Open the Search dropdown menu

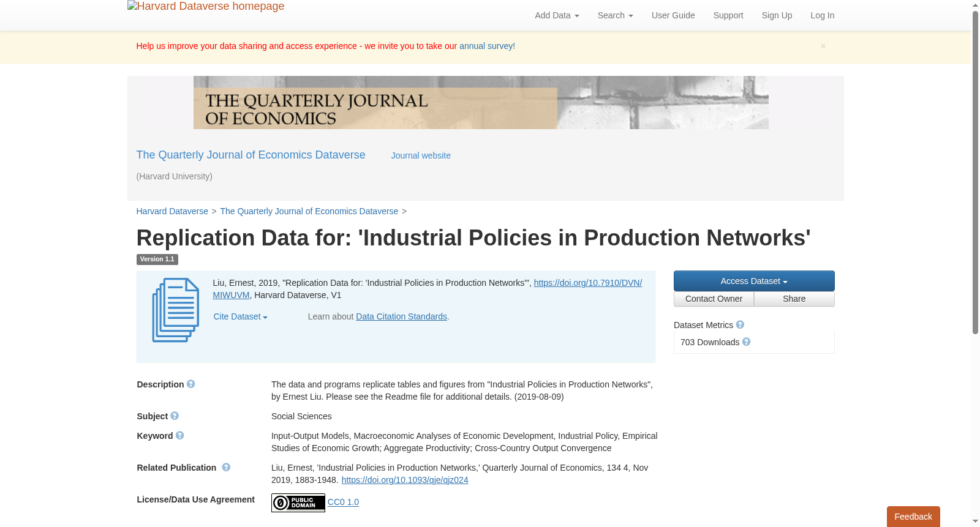615,15
